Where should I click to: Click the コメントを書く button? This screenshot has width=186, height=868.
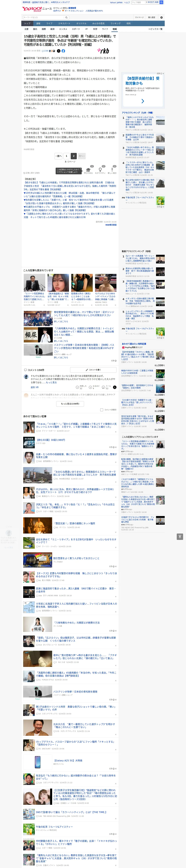click(93, 370)
